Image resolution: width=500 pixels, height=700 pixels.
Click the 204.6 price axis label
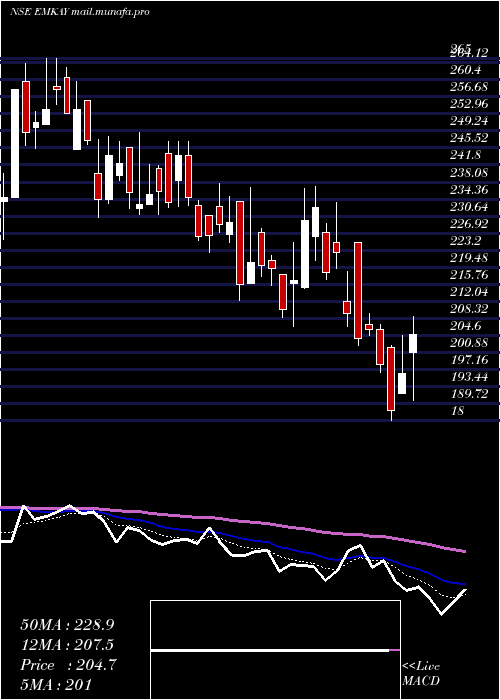click(465, 326)
